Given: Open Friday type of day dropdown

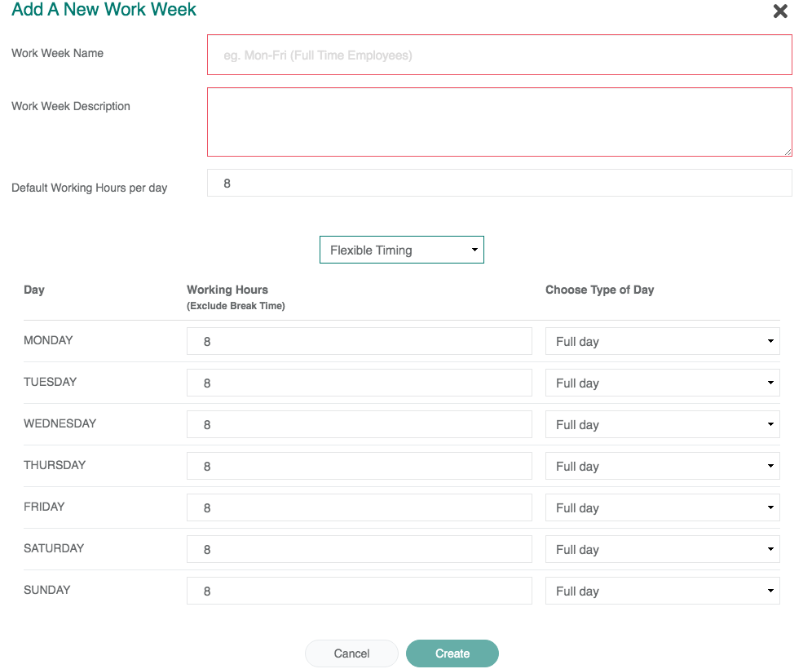Looking at the screenshot, I should 662,507.
